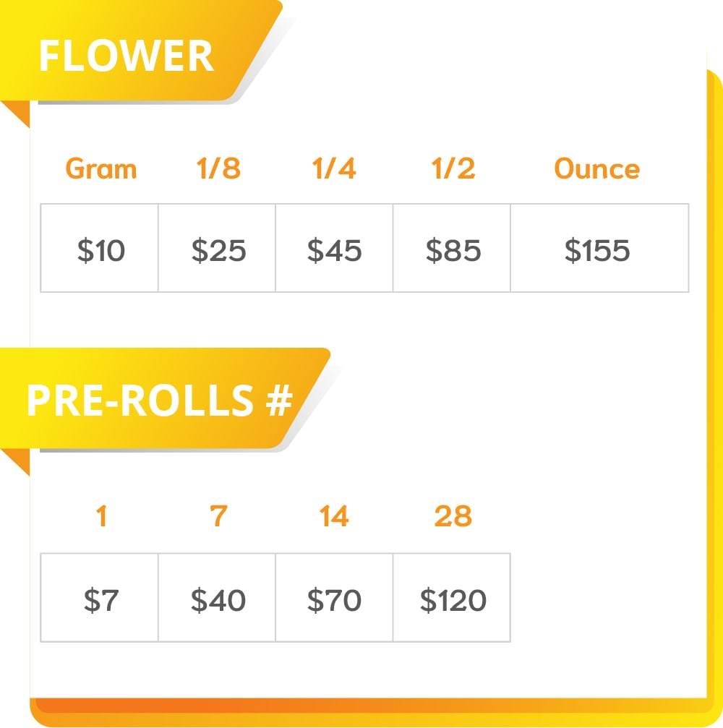Click the 1/8 weight header
The height and width of the screenshot is (728, 723).
click(218, 168)
